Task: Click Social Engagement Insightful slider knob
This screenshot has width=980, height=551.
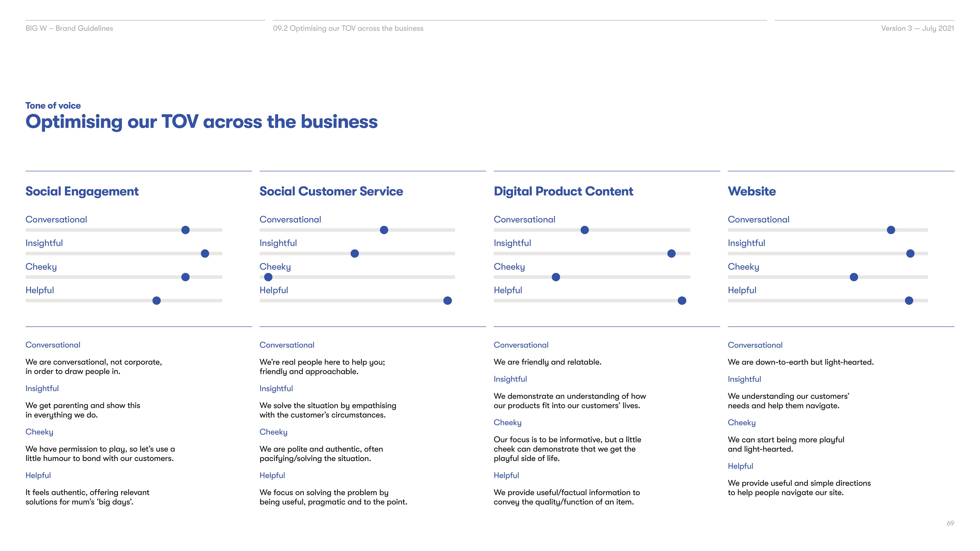Action: coord(205,254)
